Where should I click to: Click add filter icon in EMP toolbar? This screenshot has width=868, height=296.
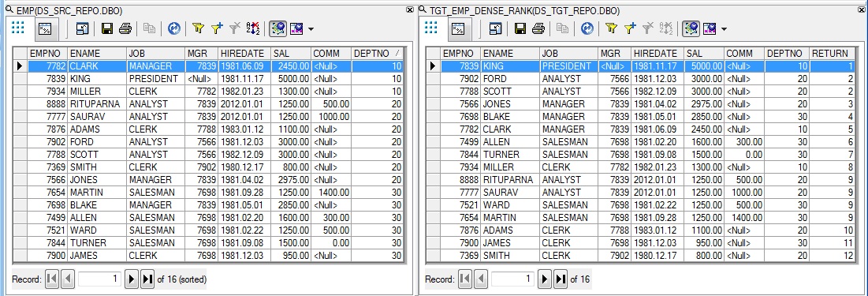click(217, 29)
